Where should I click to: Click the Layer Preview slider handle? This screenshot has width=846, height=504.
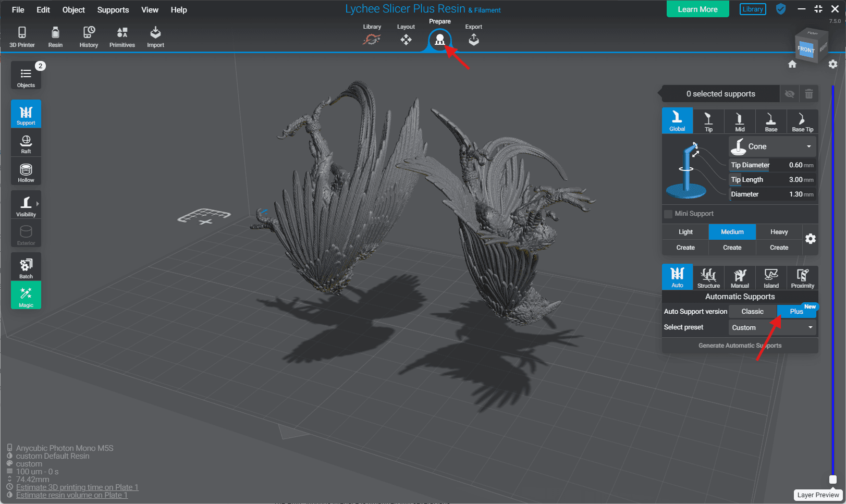click(x=832, y=480)
